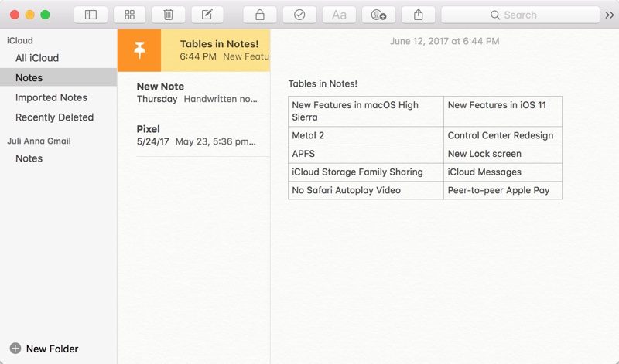Open the Pixel note
The image size is (619, 364).
pyautogui.click(x=194, y=135)
